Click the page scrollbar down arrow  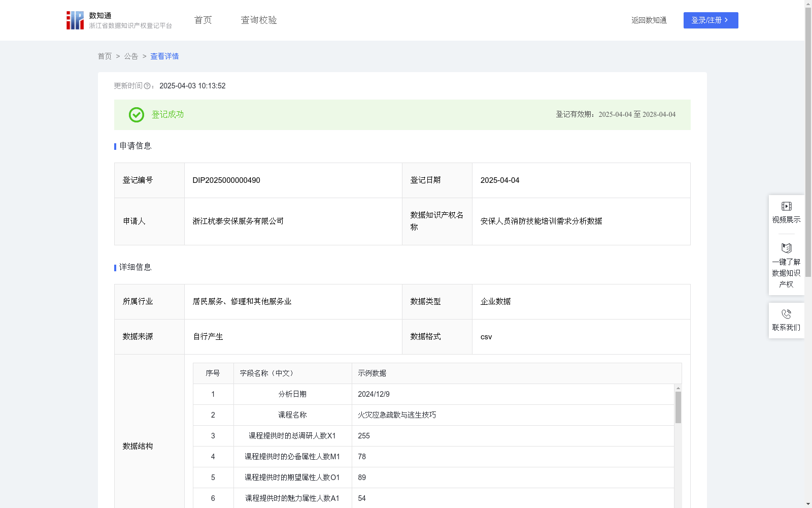[808, 504]
